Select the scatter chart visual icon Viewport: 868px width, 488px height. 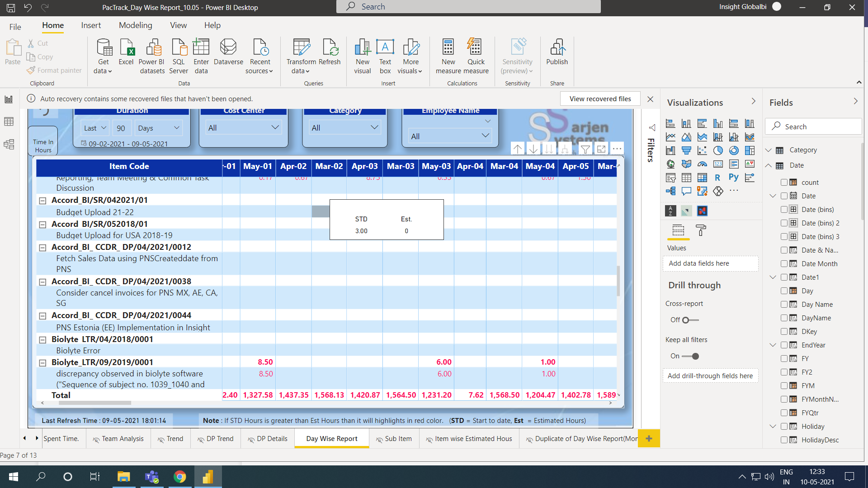pos(702,150)
